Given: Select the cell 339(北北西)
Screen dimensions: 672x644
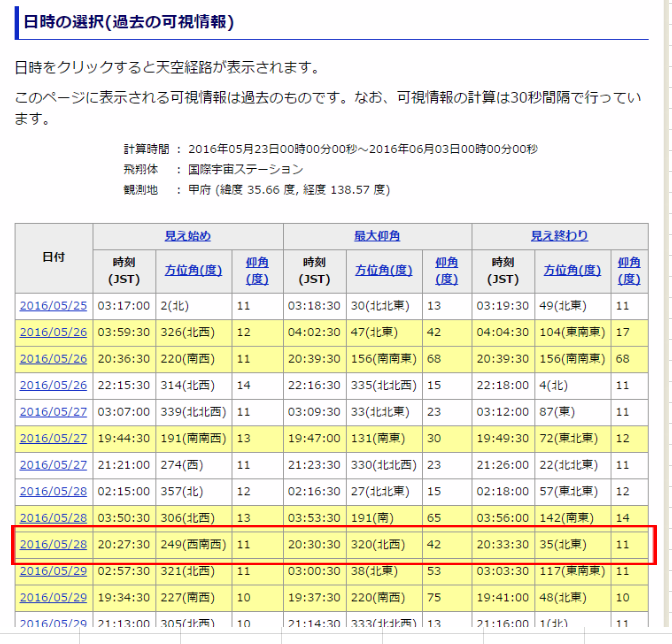Looking at the screenshot, I should coord(194,412).
